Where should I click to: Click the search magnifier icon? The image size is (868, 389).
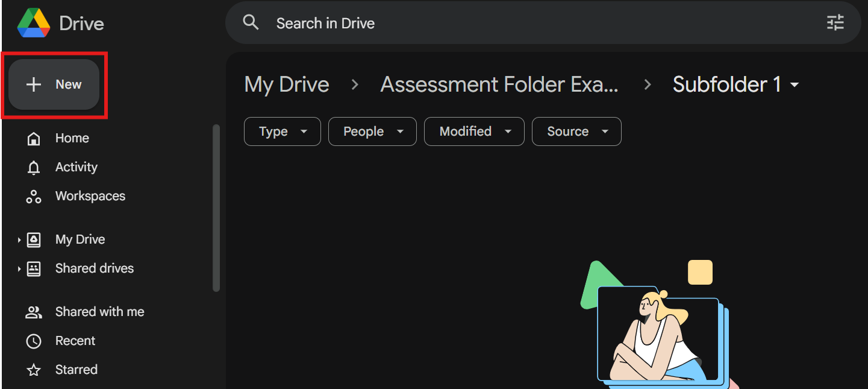(251, 22)
